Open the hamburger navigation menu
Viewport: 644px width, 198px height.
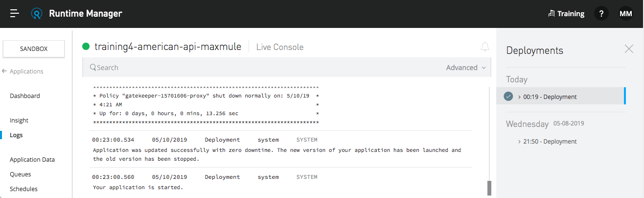[x=15, y=14]
